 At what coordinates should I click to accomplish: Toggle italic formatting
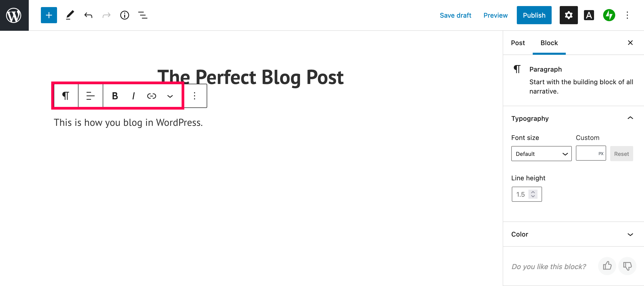[133, 96]
